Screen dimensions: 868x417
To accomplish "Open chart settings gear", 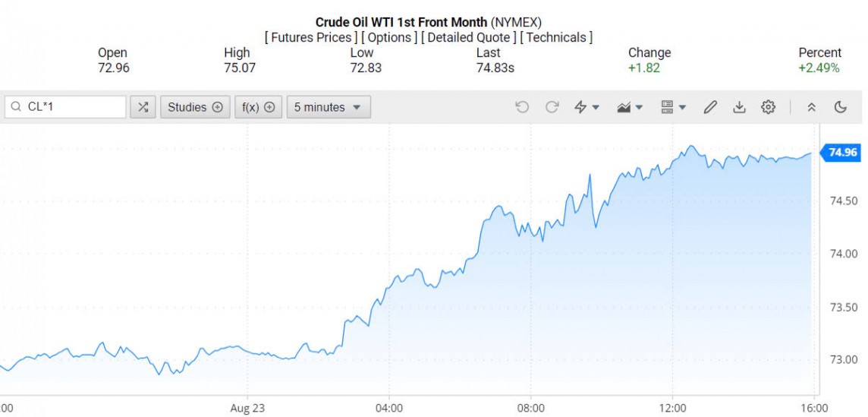I will pyautogui.click(x=768, y=107).
